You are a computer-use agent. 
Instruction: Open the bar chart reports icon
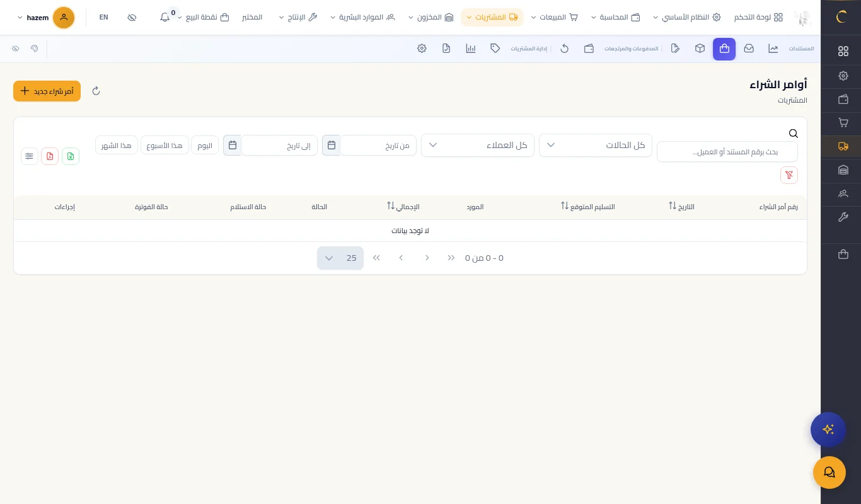471,49
